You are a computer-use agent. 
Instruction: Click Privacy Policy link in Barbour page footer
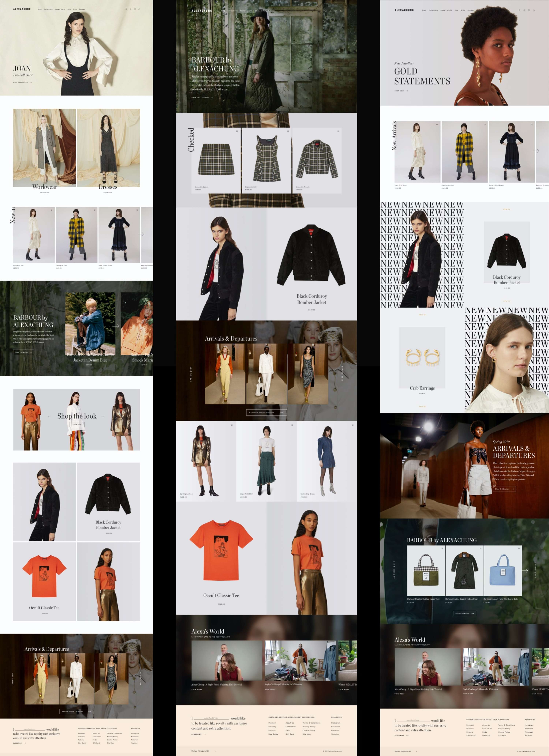tap(309, 726)
